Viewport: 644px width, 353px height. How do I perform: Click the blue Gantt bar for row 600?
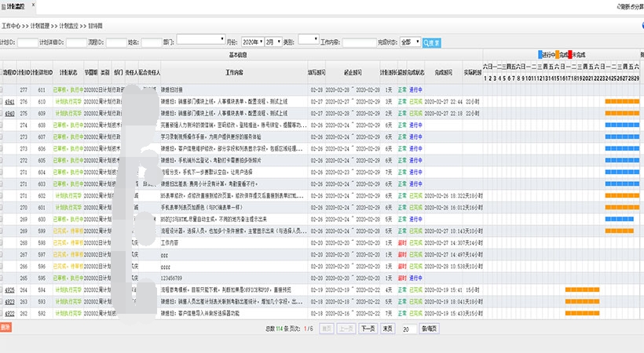[x=620, y=219]
